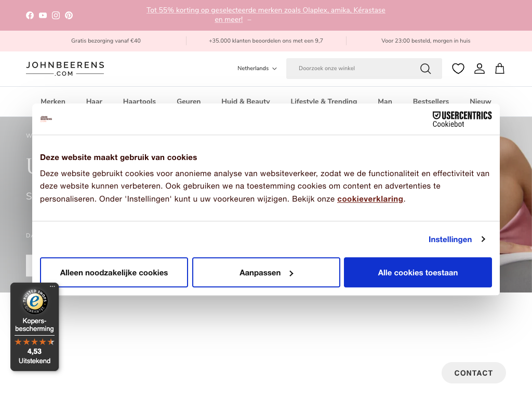Open the Instagram social icon
This screenshot has height=399, width=532.
56,15
